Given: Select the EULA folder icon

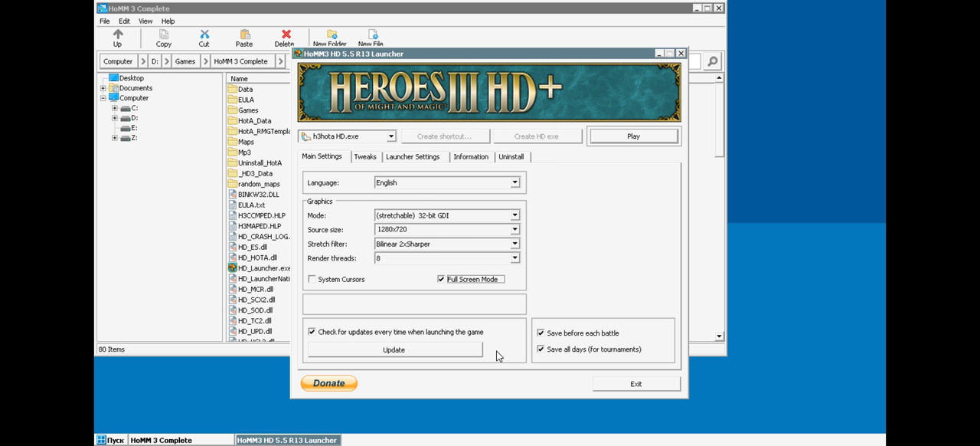Looking at the screenshot, I should click(x=233, y=100).
